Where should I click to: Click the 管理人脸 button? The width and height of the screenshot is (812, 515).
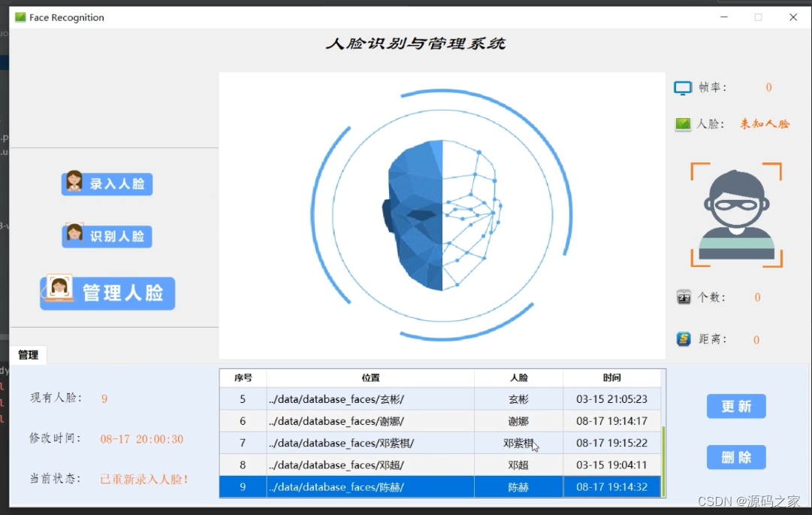point(116,293)
